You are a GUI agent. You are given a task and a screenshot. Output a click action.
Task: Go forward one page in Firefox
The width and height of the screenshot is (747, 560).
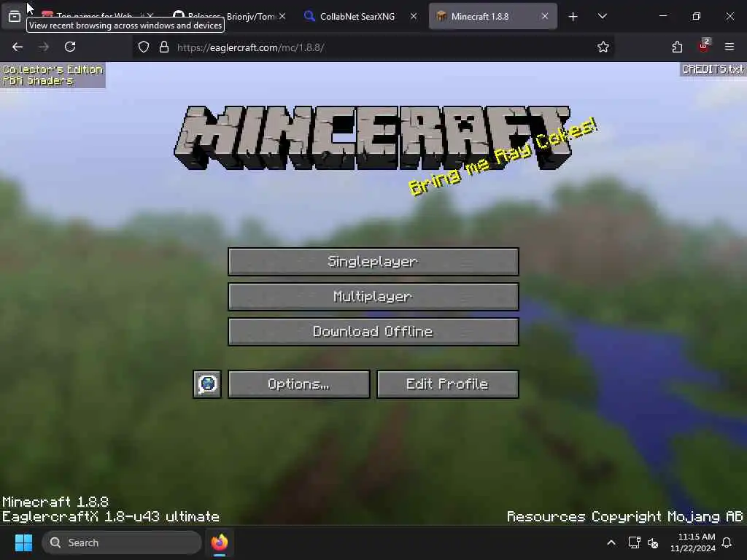pyautogui.click(x=44, y=47)
